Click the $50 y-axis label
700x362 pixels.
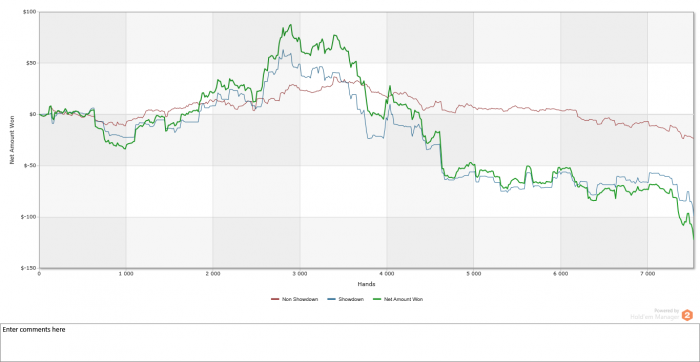(x=31, y=63)
